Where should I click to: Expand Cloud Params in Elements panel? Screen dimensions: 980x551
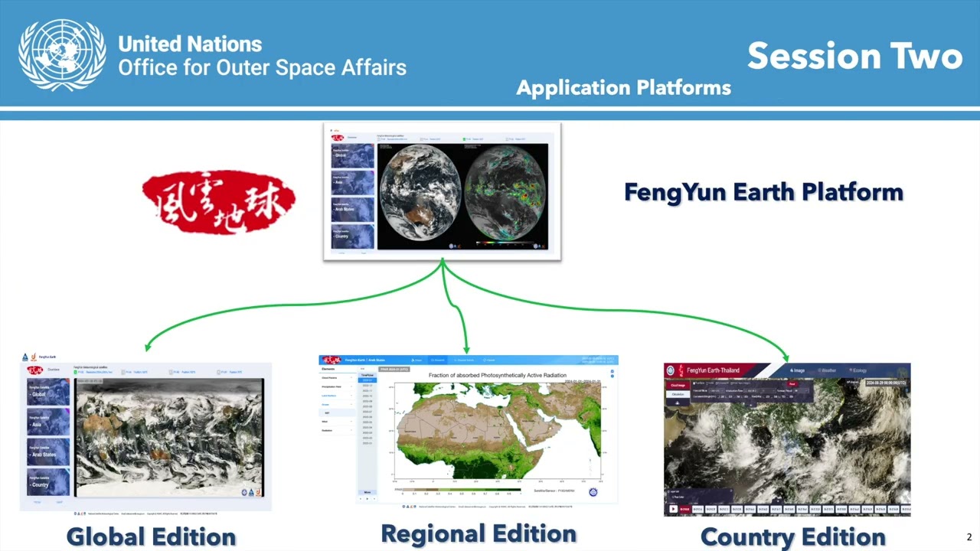(x=337, y=378)
